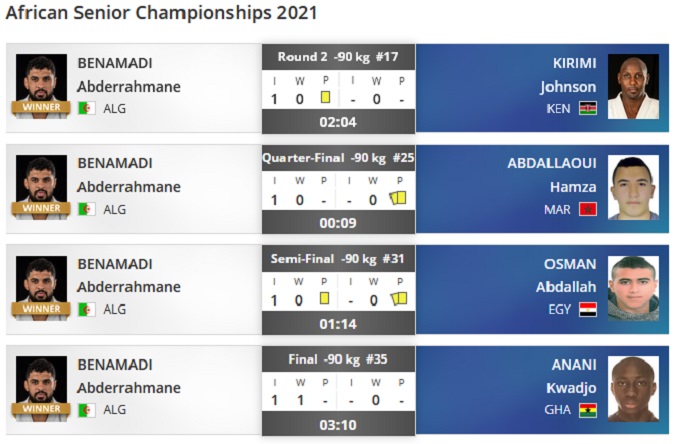The image size is (678, 444).
Task: Click the Kenya flag beside KEN
Action: pos(588,108)
